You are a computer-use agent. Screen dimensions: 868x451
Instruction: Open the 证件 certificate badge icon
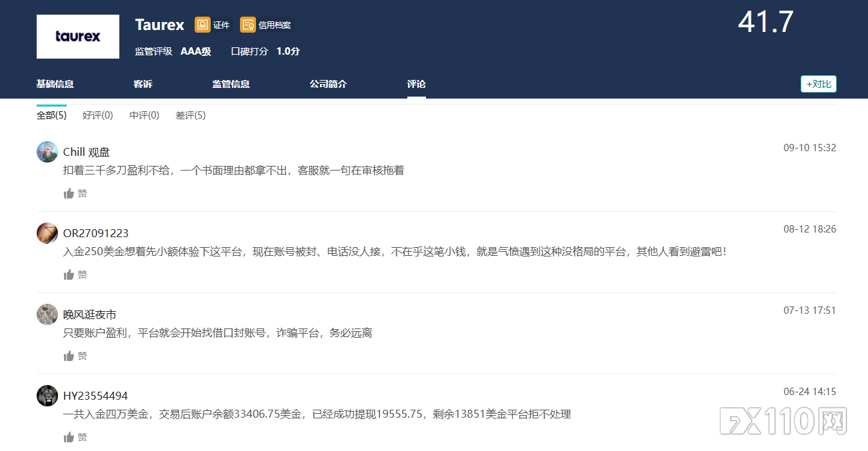(x=203, y=25)
